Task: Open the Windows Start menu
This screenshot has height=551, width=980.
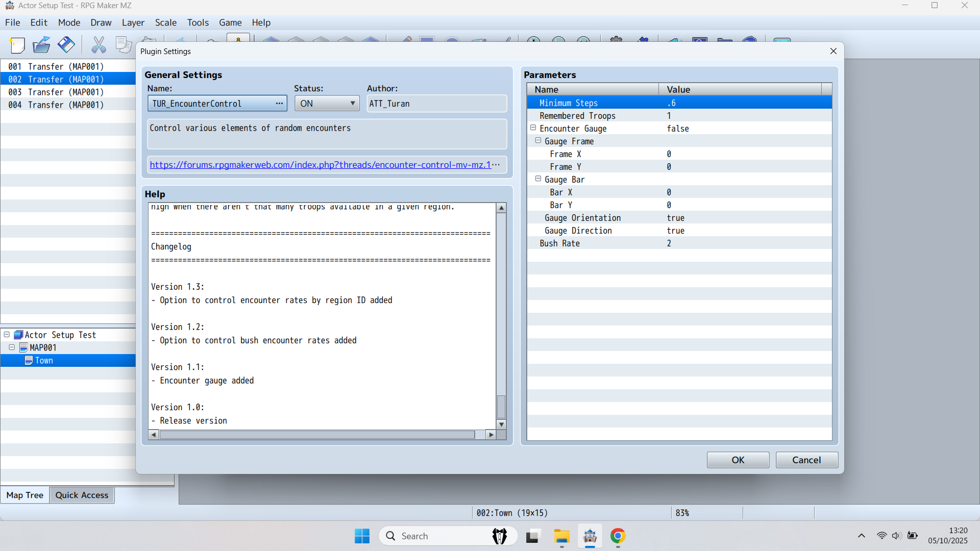Action: [362, 536]
